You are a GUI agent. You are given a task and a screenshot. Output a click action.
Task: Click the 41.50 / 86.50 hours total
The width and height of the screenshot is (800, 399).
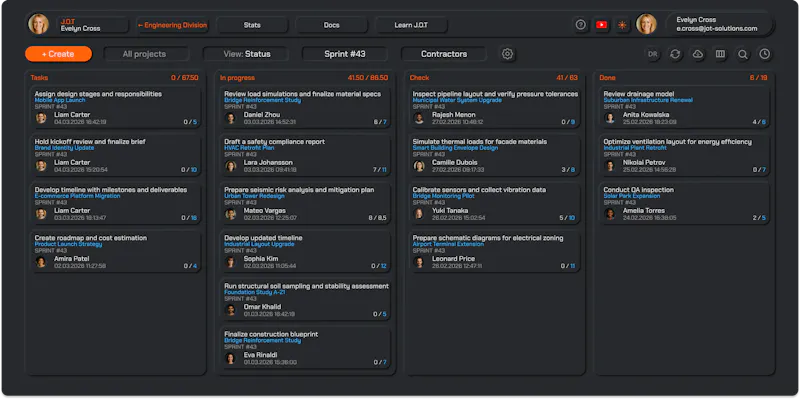pos(367,78)
